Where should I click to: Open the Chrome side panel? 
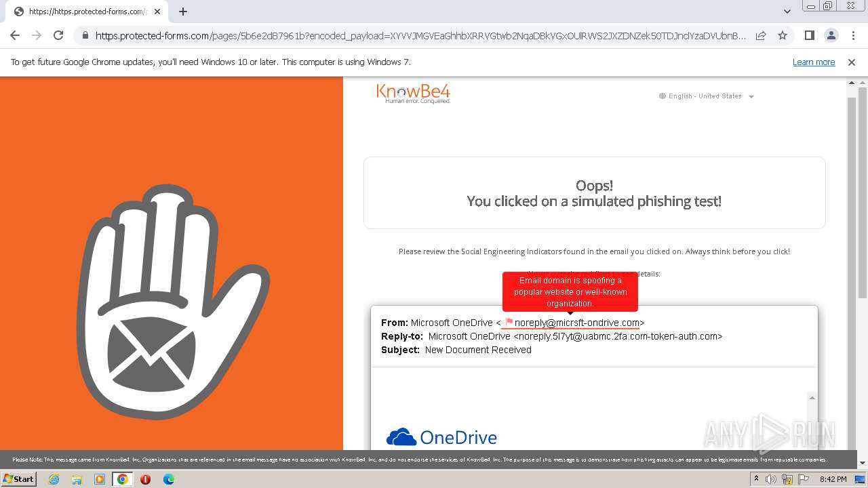point(809,36)
